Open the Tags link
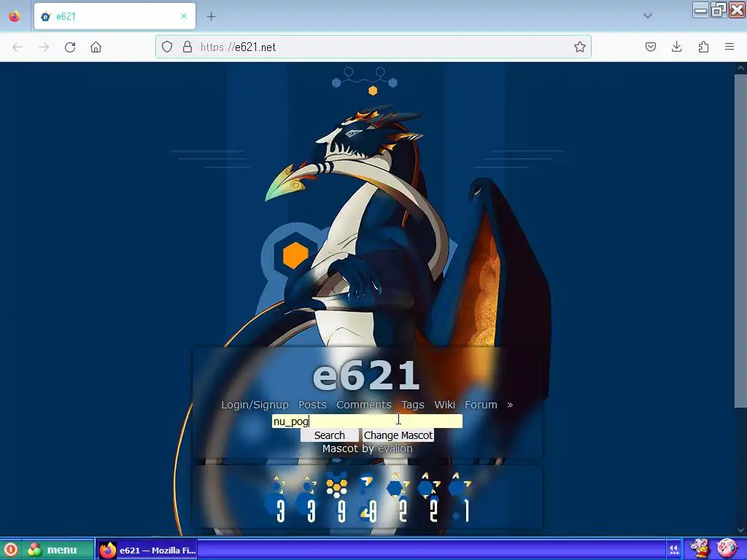 click(x=413, y=405)
